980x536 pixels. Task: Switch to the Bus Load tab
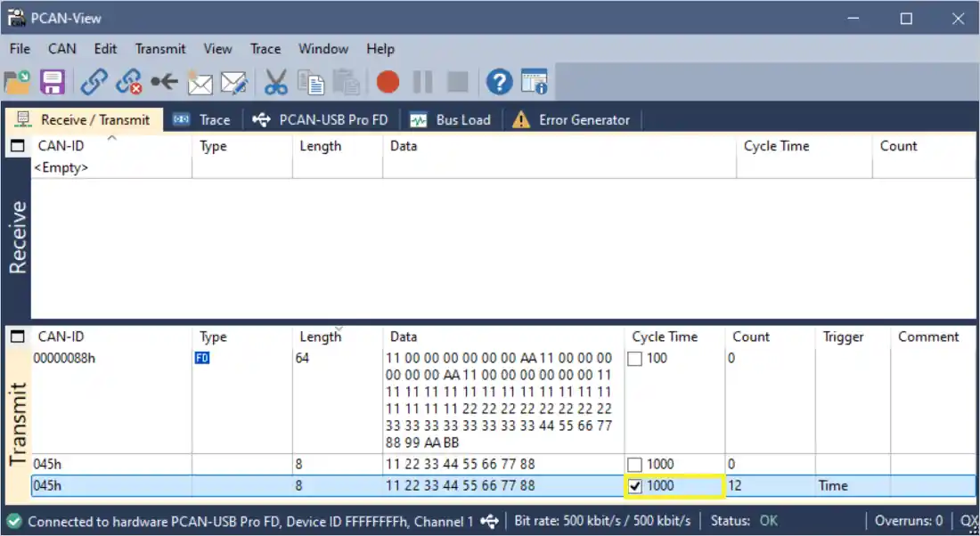450,119
